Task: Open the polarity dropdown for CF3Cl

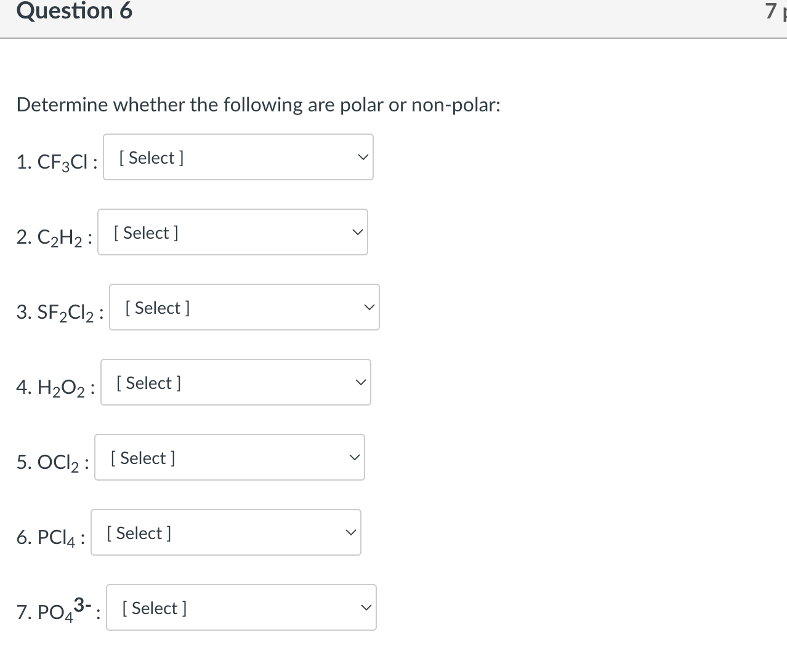Action: 238,157
